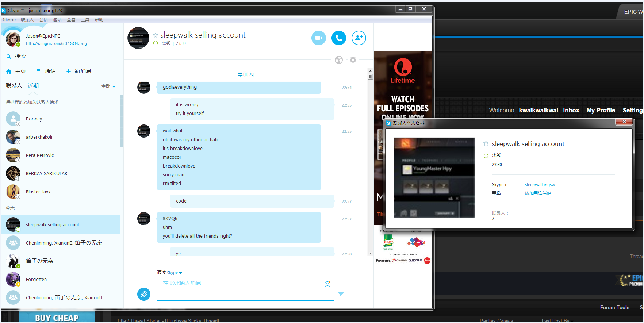This screenshot has width=644, height=323.
Task: Start a voice call using the phone button
Action: tap(339, 38)
